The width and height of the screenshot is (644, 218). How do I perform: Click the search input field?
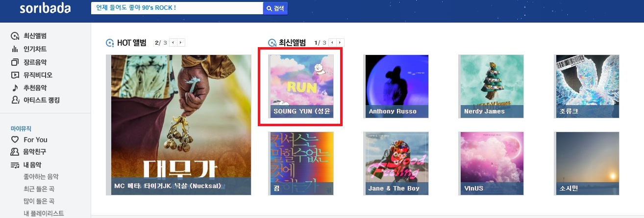[177, 8]
